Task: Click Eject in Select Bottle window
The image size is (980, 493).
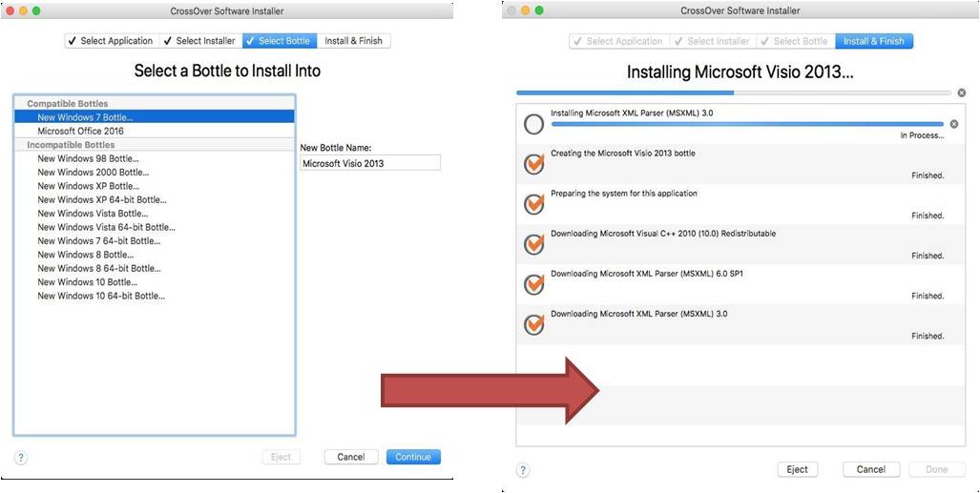Action: click(x=281, y=457)
